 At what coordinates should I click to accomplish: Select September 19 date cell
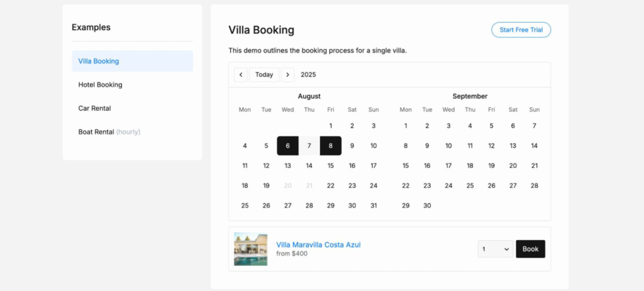coord(491,166)
